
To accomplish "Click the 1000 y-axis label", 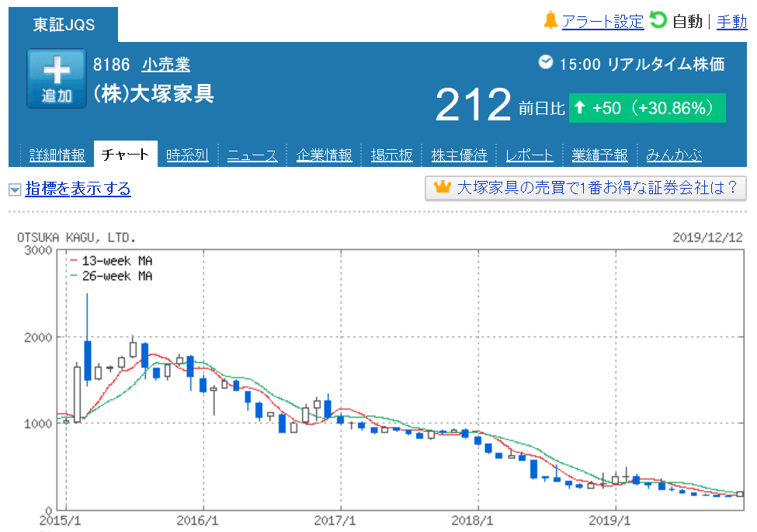I will click(38, 424).
